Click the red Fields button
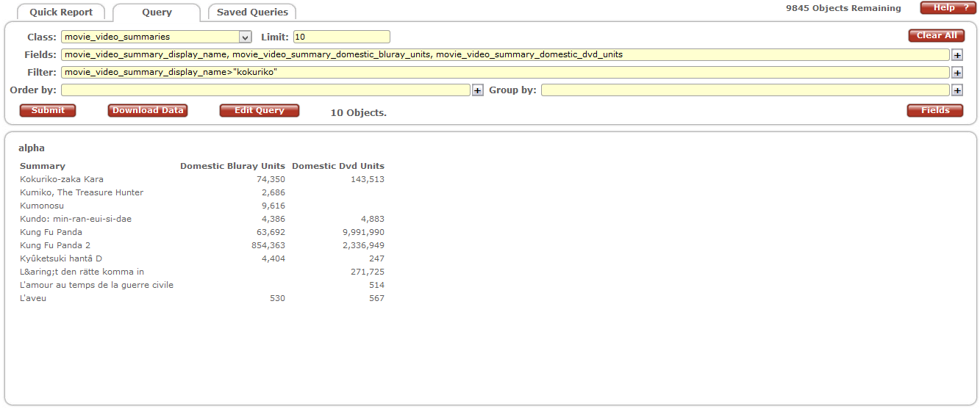Viewport: 980px width, 409px height. 935,110
